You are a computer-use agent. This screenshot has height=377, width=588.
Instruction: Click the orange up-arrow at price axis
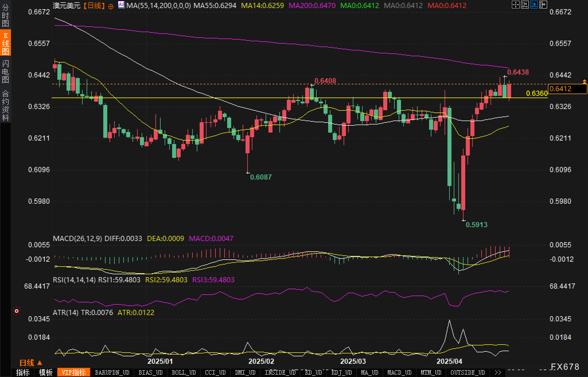(x=584, y=82)
